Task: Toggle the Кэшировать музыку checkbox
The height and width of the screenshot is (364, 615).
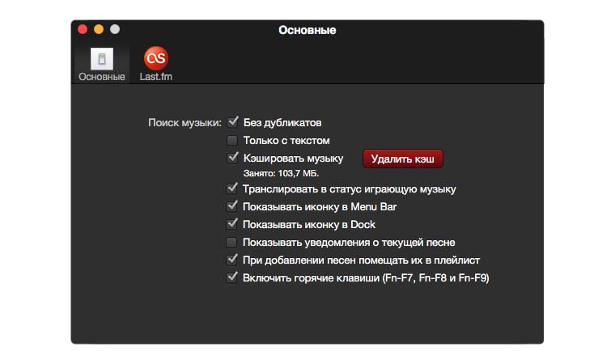Action: coord(232,158)
